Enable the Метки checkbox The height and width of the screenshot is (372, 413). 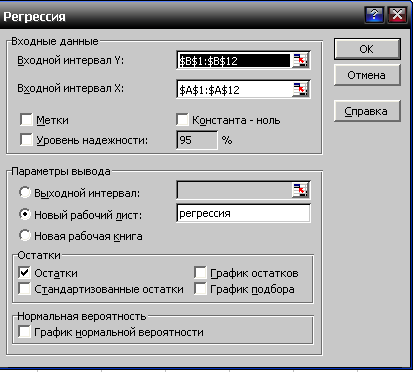(x=26, y=119)
